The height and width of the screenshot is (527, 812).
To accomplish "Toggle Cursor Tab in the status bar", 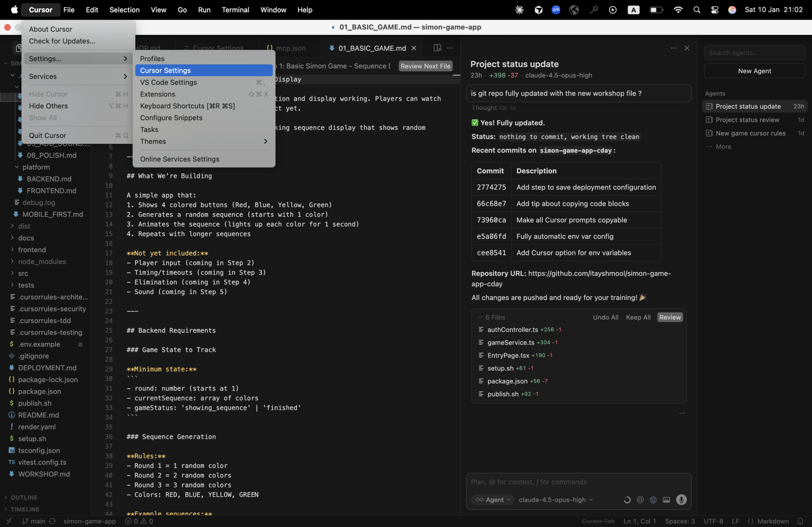I will coord(598,521).
